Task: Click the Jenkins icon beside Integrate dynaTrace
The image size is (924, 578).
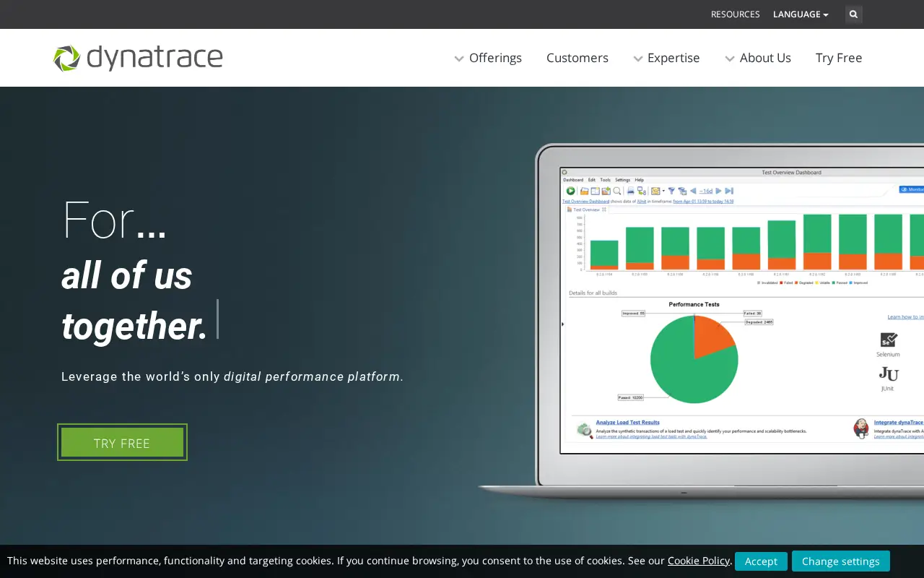Action: (861, 428)
